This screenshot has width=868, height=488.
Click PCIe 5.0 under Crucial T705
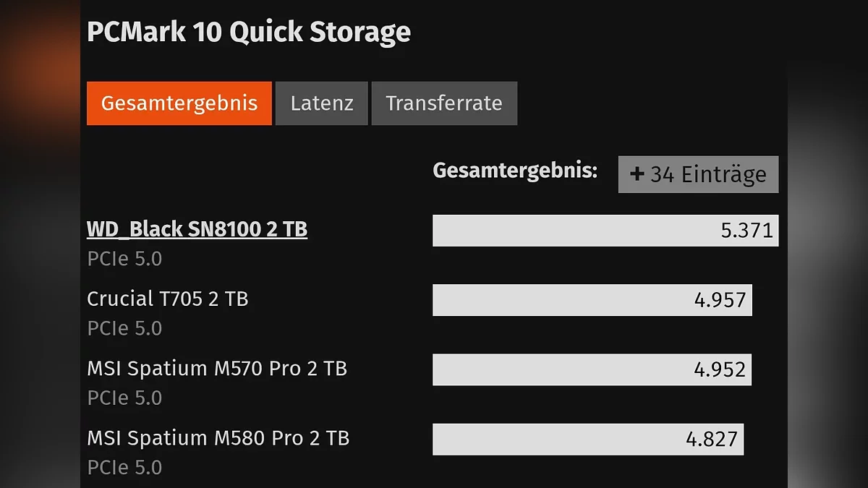[x=124, y=328]
